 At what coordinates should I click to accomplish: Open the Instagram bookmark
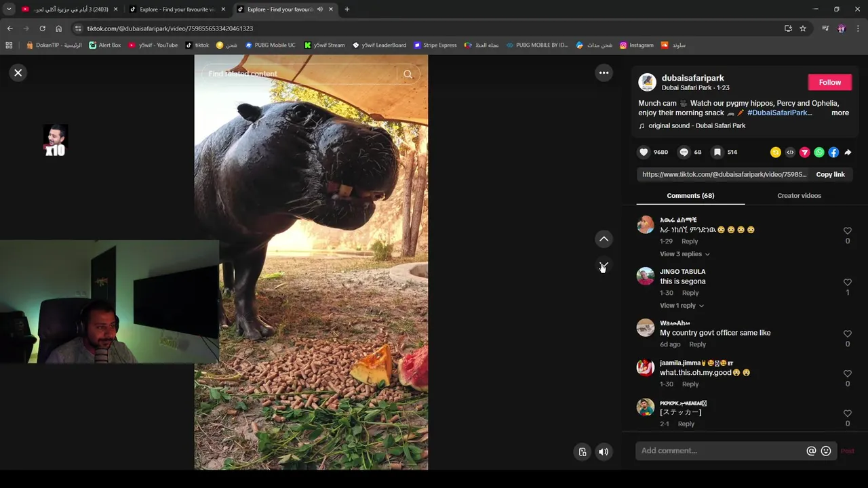(637, 45)
